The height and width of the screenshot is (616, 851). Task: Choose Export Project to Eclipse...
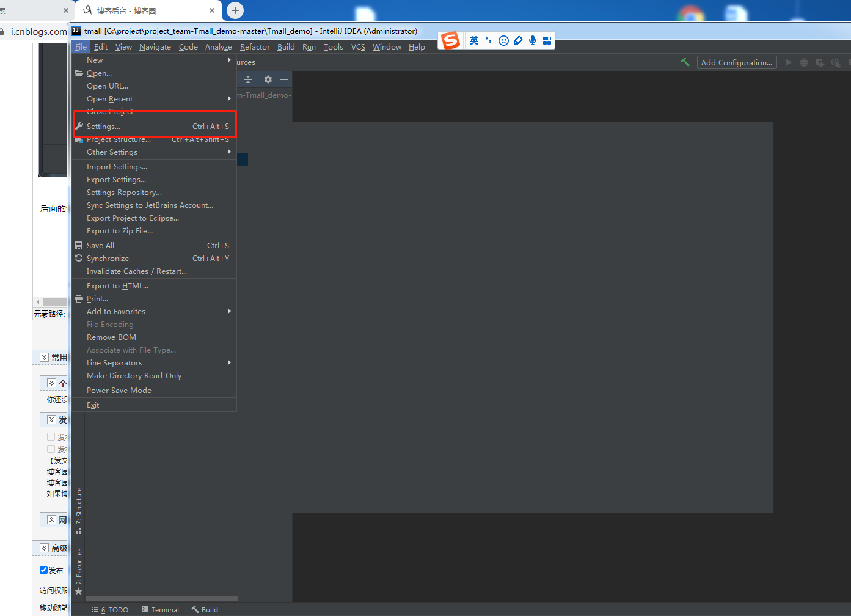click(154, 218)
